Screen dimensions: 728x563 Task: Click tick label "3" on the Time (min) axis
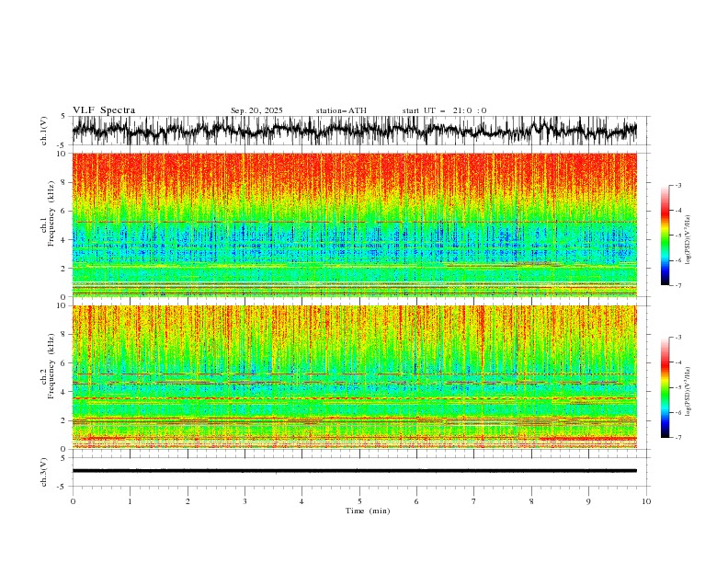click(245, 501)
